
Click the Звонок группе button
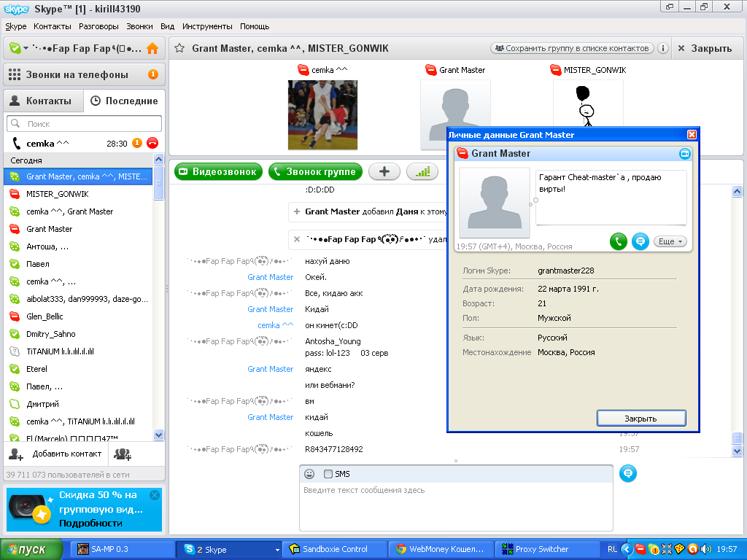coord(315,172)
